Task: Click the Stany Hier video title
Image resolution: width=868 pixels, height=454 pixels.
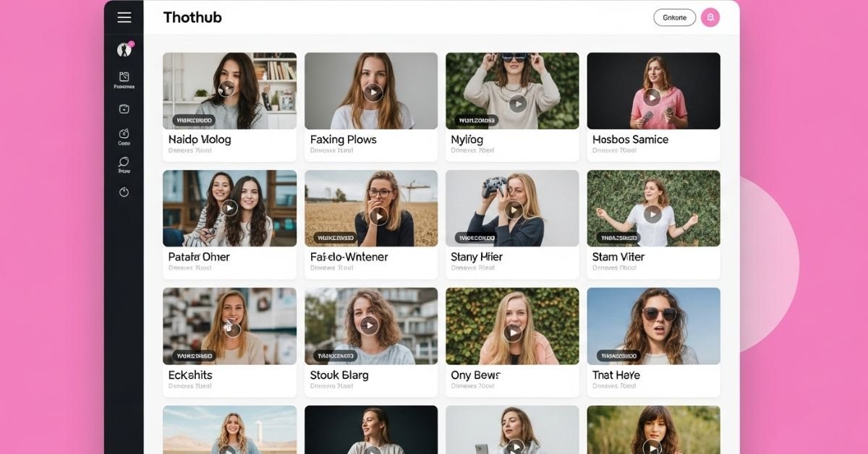Action: (477, 257)
